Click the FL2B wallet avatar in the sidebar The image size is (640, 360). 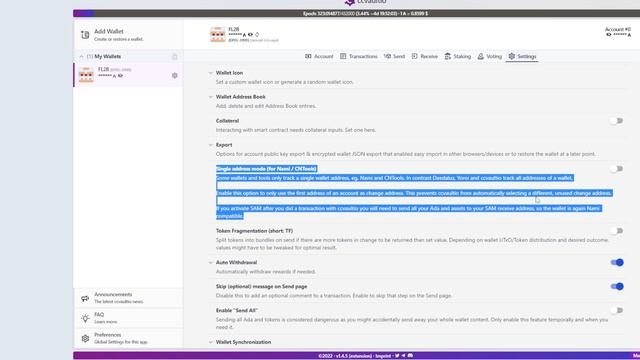coord(86,75)
